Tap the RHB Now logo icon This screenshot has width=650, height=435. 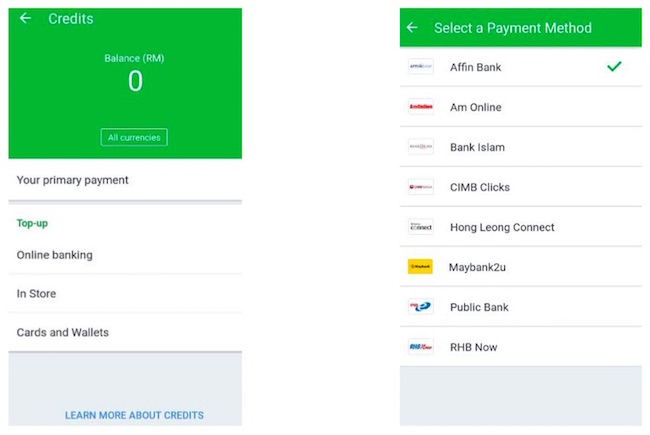pyautogui.click(x=421, y=347)
